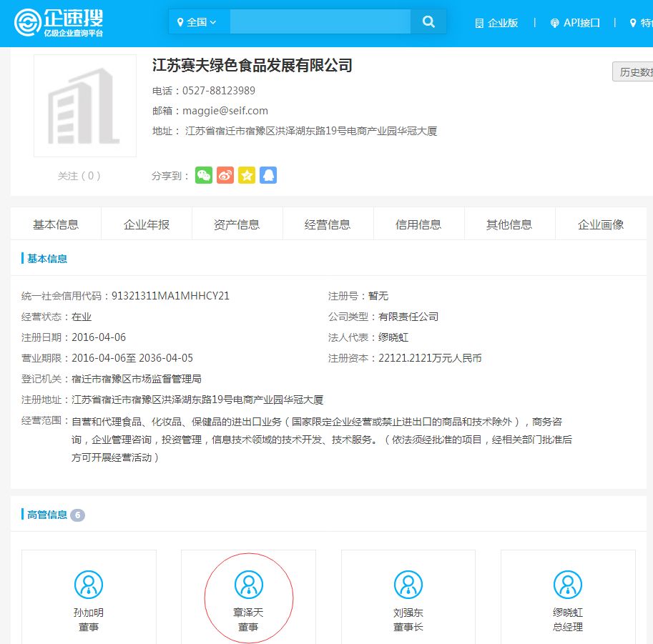The height and width of the screenshot is (644, 653).
Task: Click the yellow Qzone star share icon
Action: pyautogui.click(x=247, y=175)
